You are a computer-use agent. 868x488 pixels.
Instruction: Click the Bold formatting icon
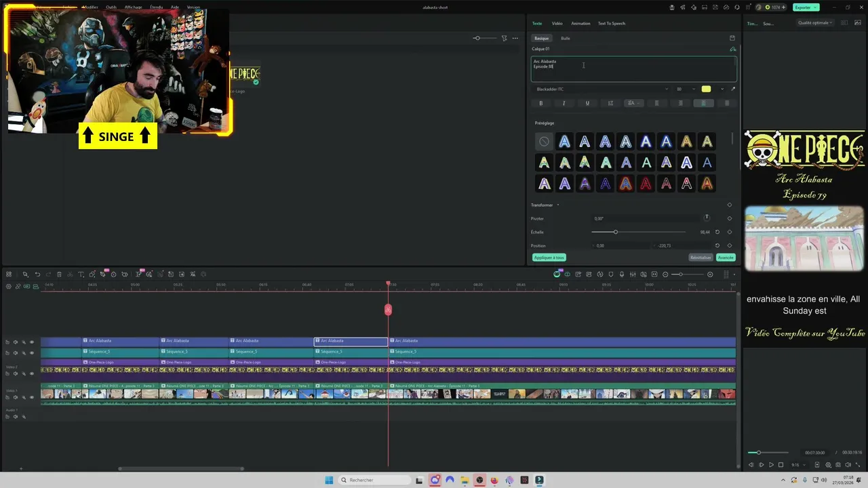click(540, 103)
